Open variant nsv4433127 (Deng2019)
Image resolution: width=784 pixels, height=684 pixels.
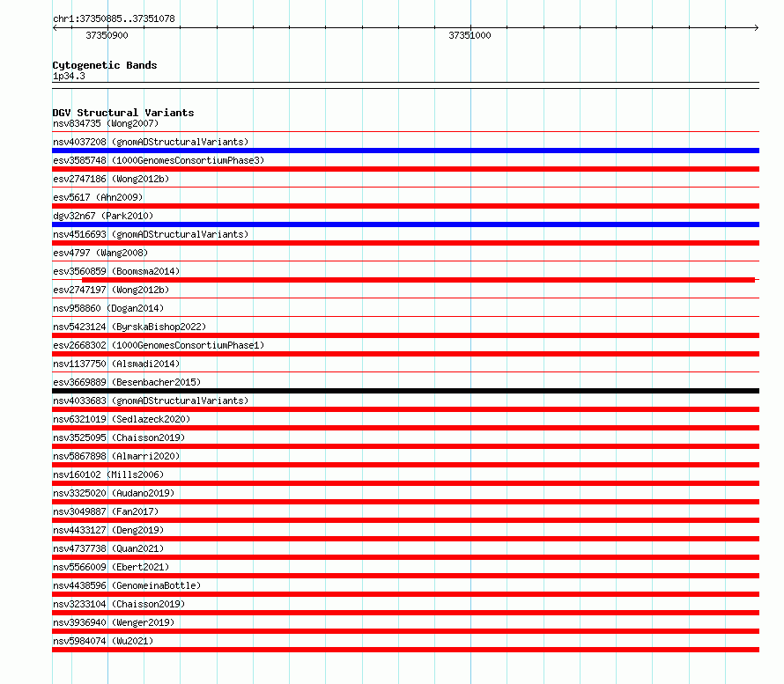108,530
